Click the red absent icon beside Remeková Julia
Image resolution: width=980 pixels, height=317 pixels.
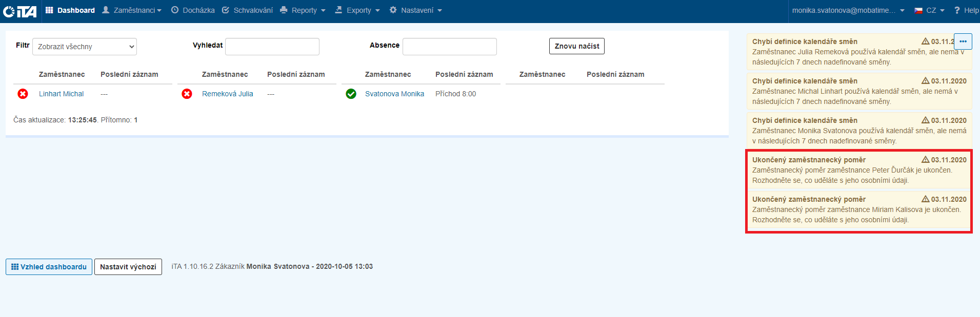pos(187,94)
